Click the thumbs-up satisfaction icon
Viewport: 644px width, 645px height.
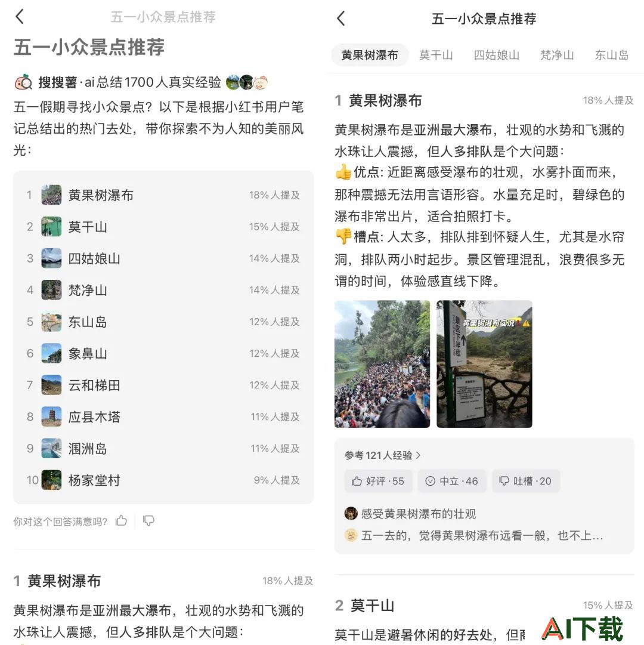click(x=121, y=521)
